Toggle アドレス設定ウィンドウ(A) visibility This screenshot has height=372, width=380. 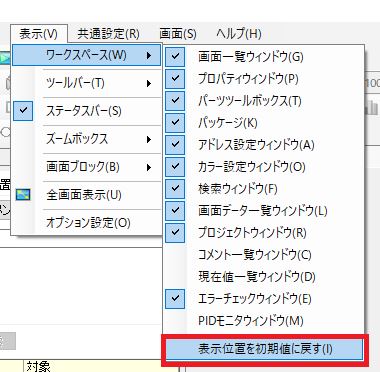(x=263, y=144)
